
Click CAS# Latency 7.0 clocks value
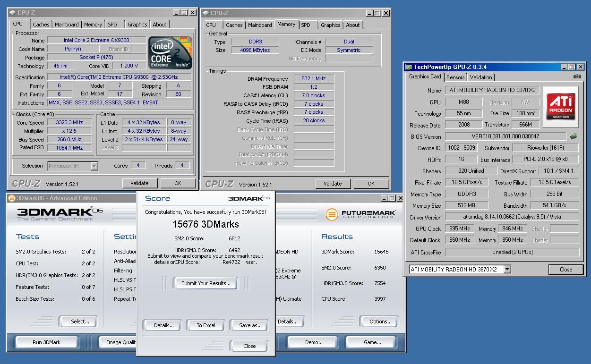click(x=314, y=95)
